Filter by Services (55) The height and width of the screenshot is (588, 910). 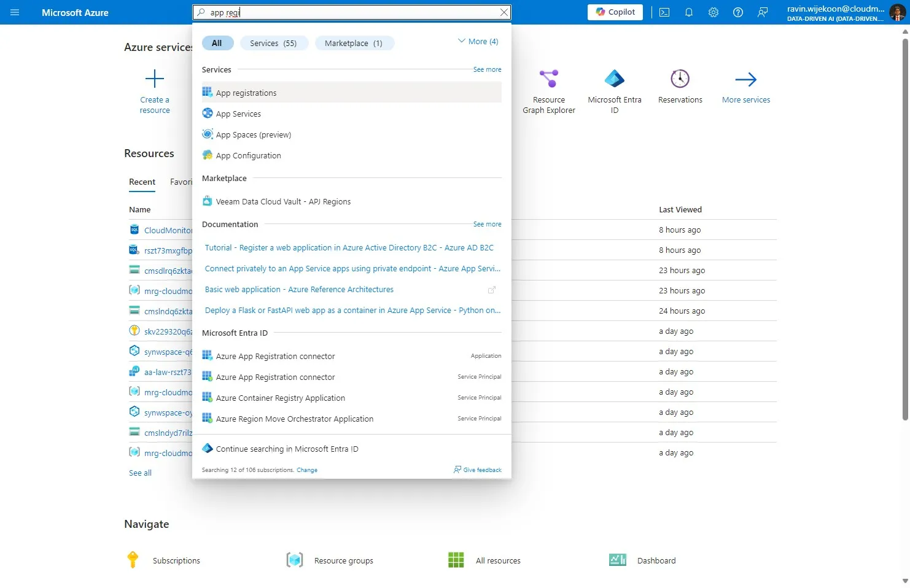click(273, 43)
